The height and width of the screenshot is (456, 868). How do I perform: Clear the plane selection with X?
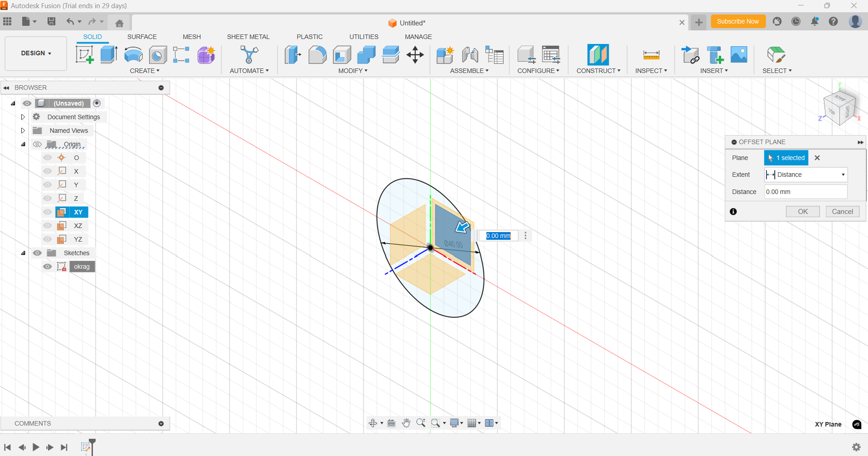coord(817,158)
